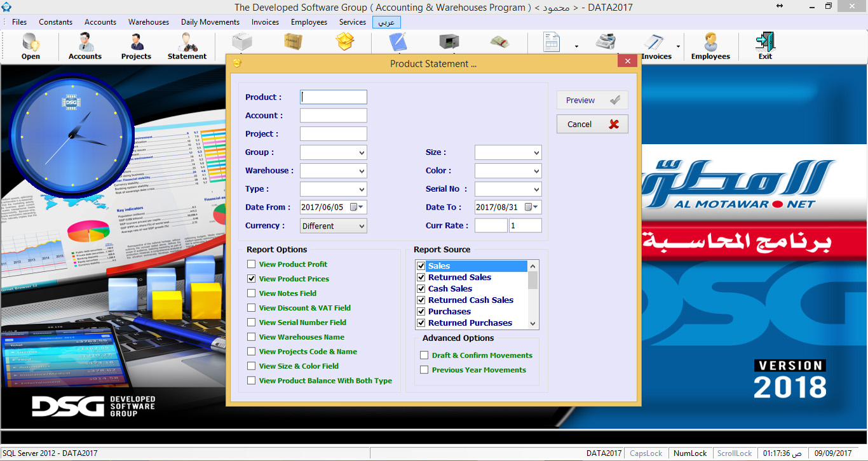
Task: Enable View Projects Code & Name
Action: (252, 352)
